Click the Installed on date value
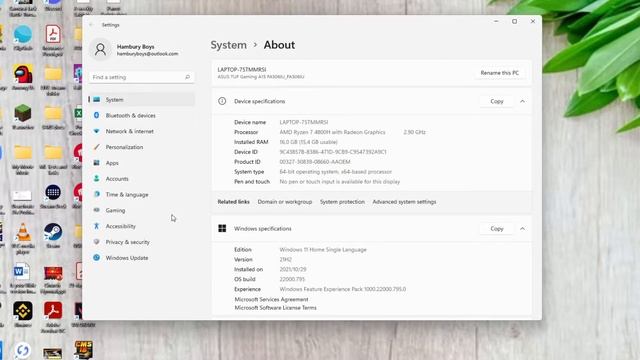The image size is (640, 360). 293,269
